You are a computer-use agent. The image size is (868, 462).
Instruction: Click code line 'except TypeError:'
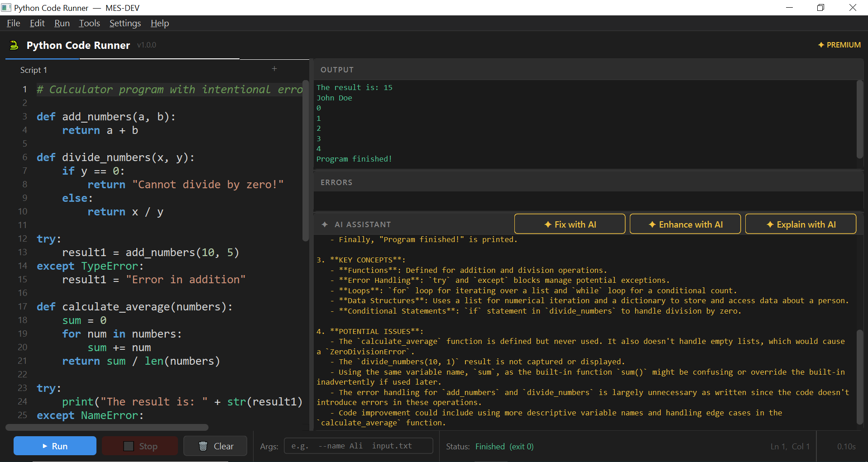[x=90, y=266]
